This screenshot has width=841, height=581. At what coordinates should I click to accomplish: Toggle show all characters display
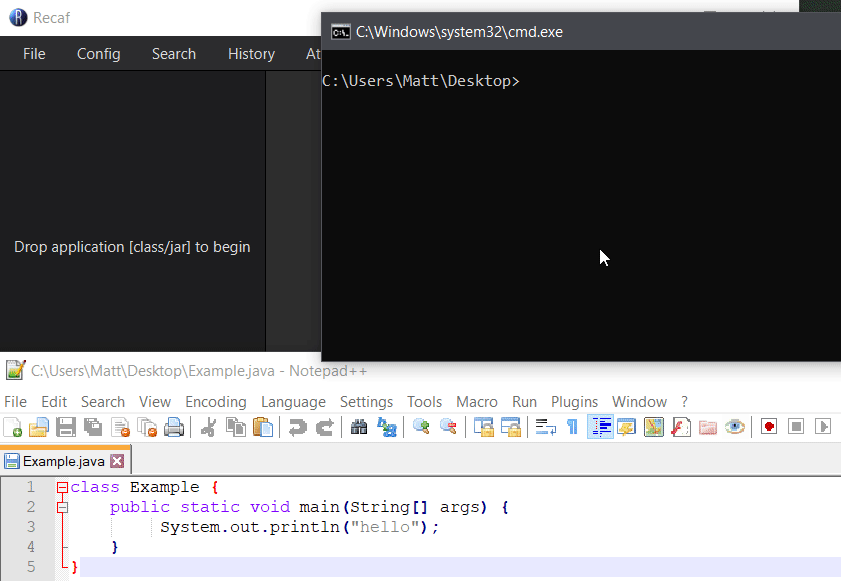(571, 427)
